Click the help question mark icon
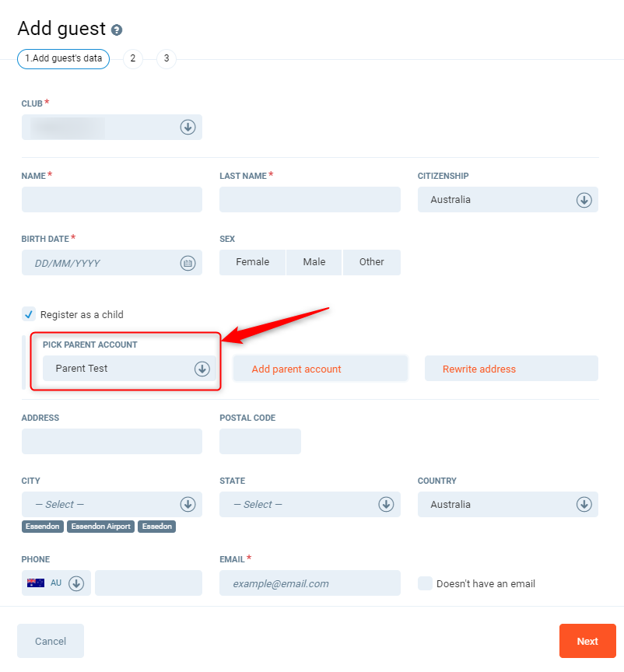 (x=117, y=30)
